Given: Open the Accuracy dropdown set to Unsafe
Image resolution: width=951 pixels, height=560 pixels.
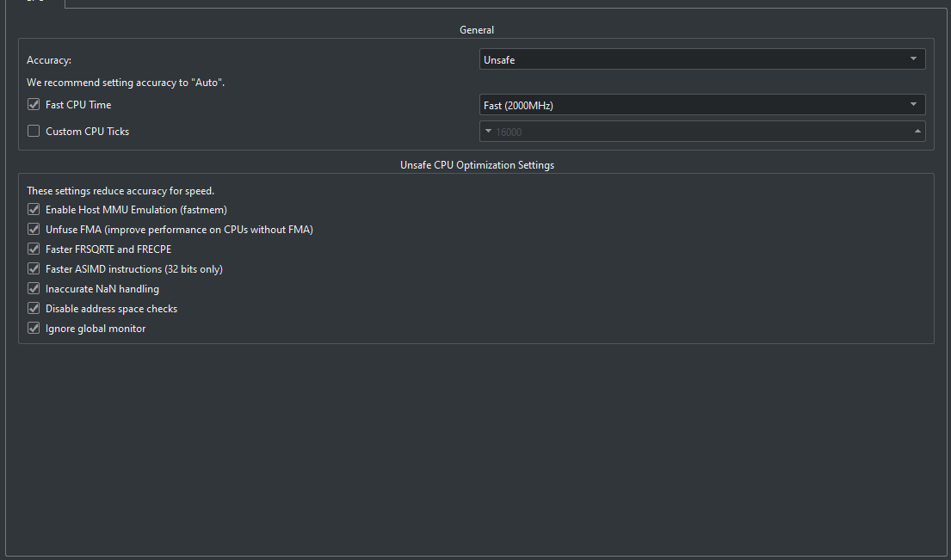Looking at the screenshot, I should pyautogui.click(x=701, y=59).
